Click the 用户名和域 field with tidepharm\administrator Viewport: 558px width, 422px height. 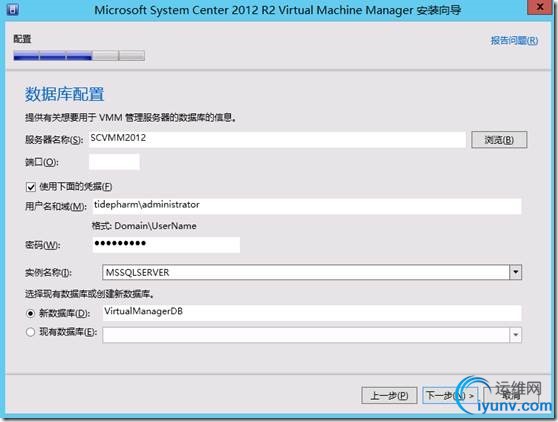click(307, 206)
